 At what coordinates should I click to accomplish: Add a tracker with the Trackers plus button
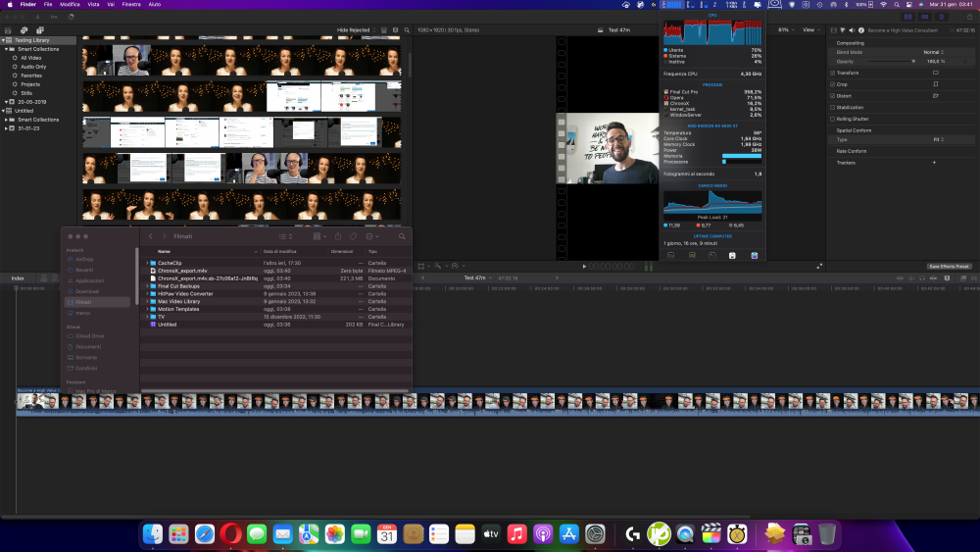934,163
